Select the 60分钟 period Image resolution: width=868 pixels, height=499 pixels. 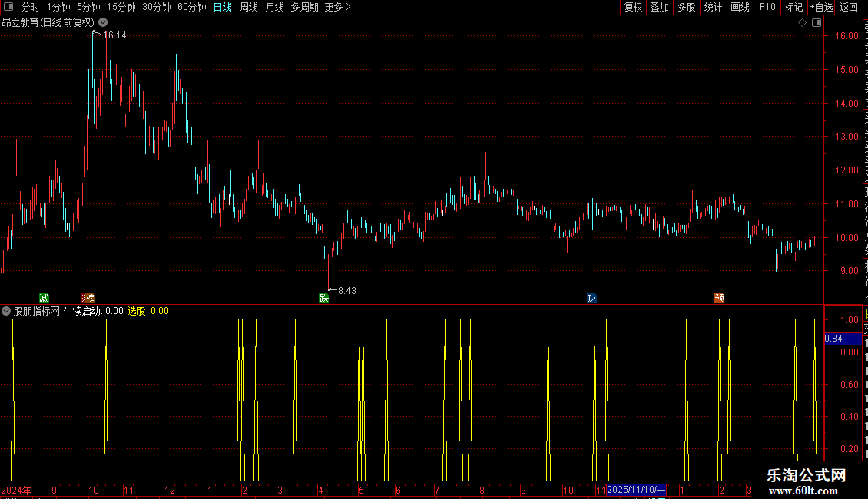coord(192,7)
